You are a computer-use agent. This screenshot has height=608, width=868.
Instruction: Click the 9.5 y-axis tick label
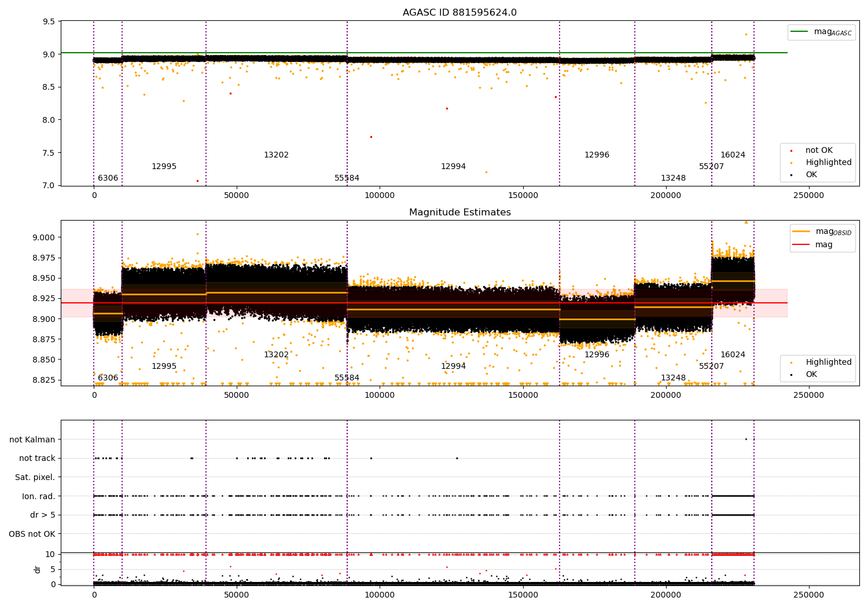click(49, 22)
